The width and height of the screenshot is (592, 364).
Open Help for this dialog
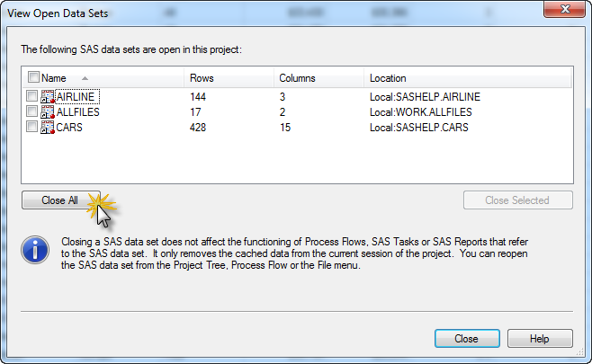(x=540, y=339)
